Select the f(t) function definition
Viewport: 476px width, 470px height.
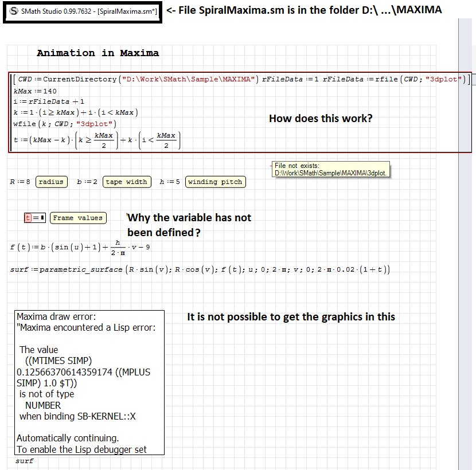(80, 247)
